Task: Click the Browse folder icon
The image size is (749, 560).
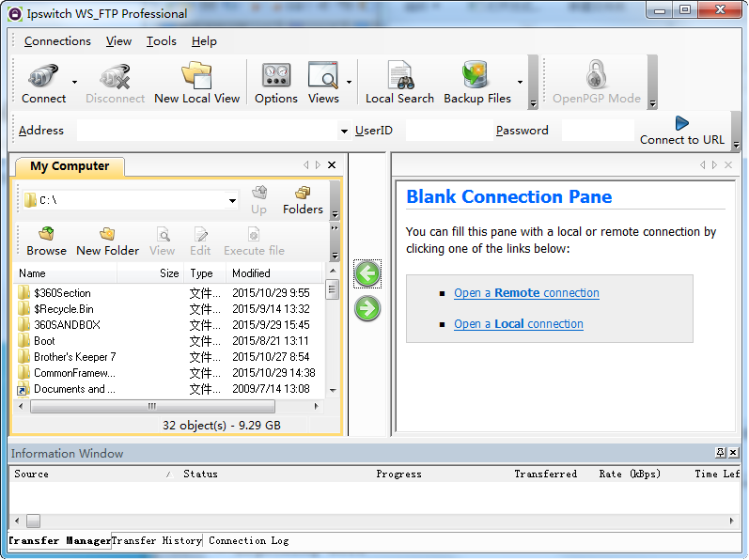Action: click(x=46, y=241)
